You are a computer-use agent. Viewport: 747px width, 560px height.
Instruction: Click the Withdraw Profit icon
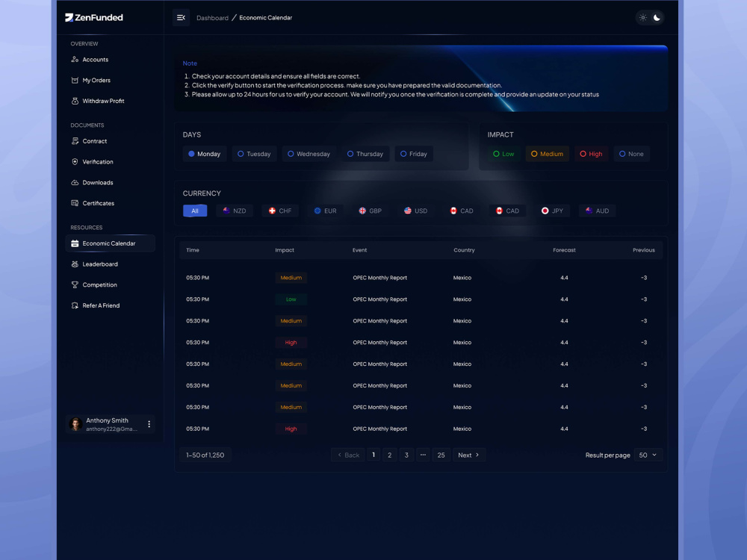click(x=75, y=101)
